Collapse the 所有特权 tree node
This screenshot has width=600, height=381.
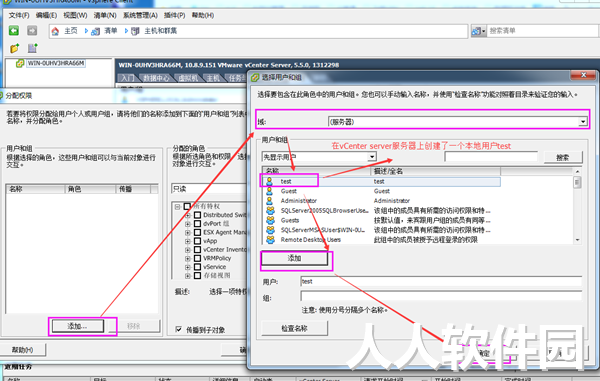pyautogui.click(x=178, y=207)
